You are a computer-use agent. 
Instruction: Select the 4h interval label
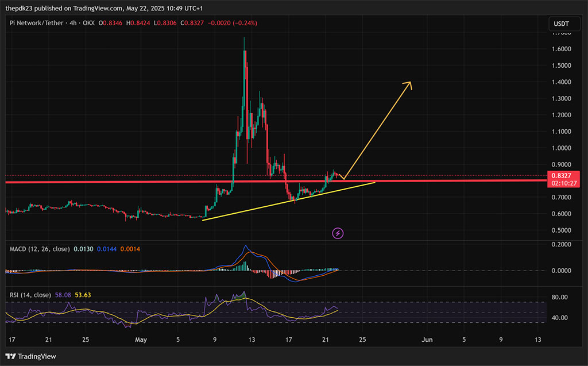click(x=73, y=23)
